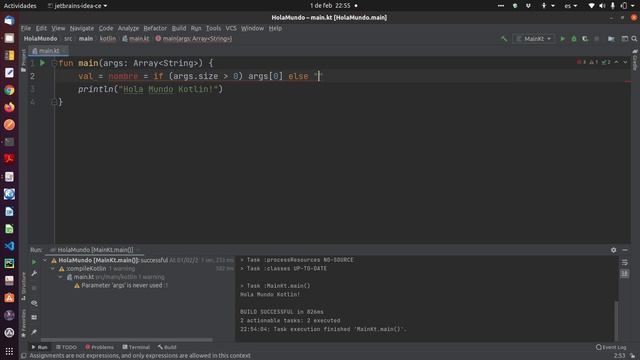Run with coverage shield icon
Screen dimensions: 640x360
[x=585, y=39]
